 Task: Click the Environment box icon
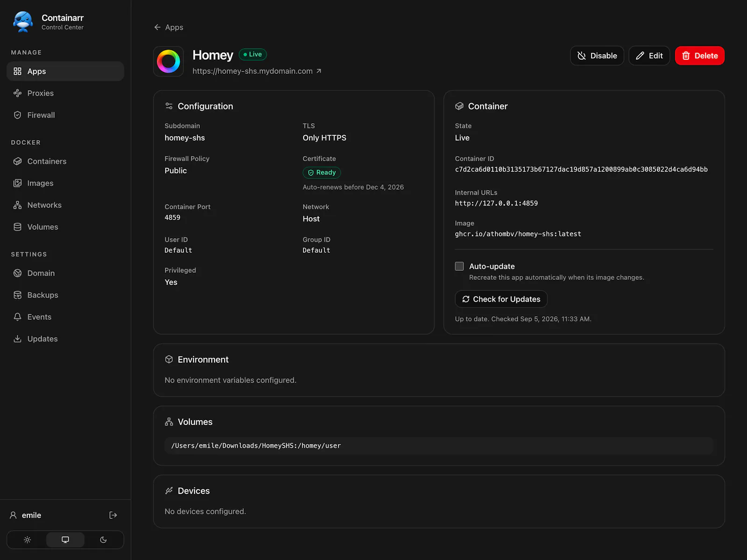(169, 359)
